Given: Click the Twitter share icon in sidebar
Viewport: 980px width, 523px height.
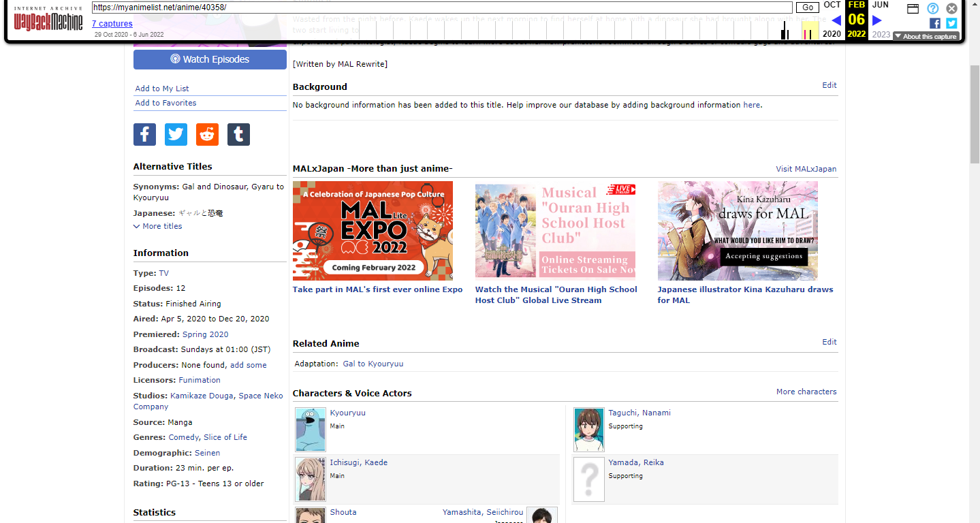Looking at the screenshot, I should coord(176,135).
